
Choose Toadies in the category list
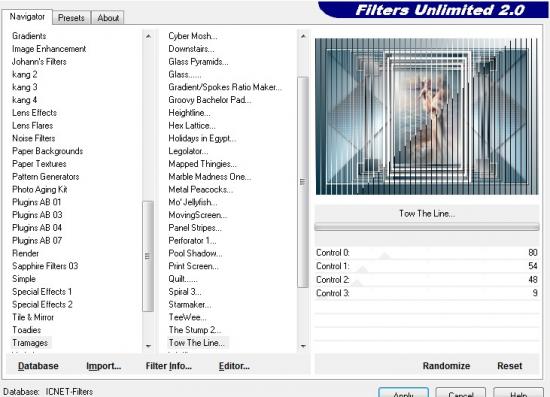[27, 330]
